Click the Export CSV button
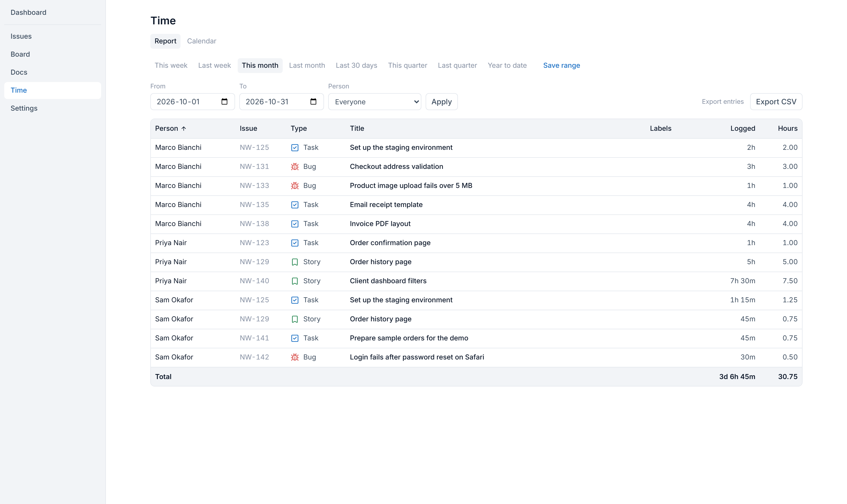This screenshot has height=504, width=847. point(776,102)
